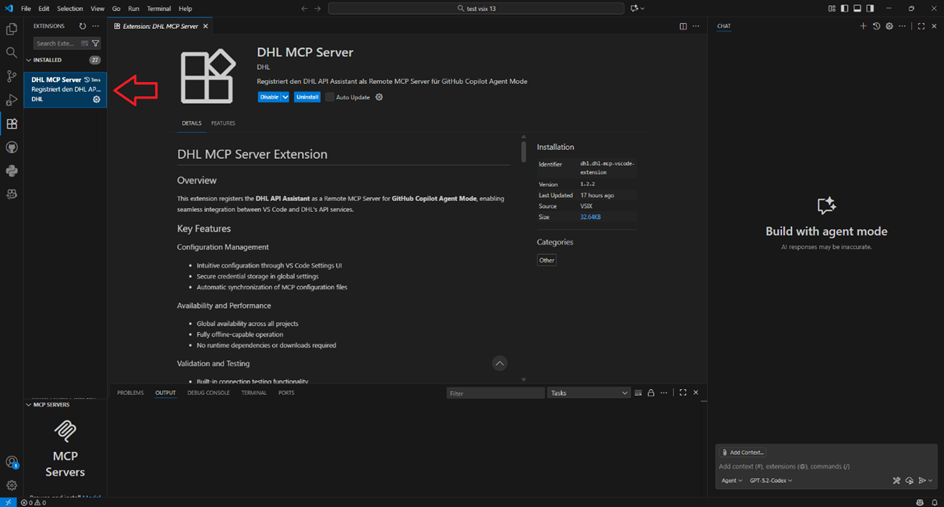Open Run and Debug view
Screen dimensions: 944x507
click(x=11, y=100)
